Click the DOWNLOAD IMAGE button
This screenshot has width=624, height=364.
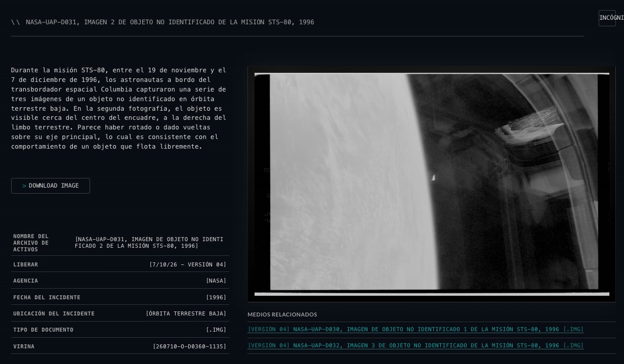51,186
